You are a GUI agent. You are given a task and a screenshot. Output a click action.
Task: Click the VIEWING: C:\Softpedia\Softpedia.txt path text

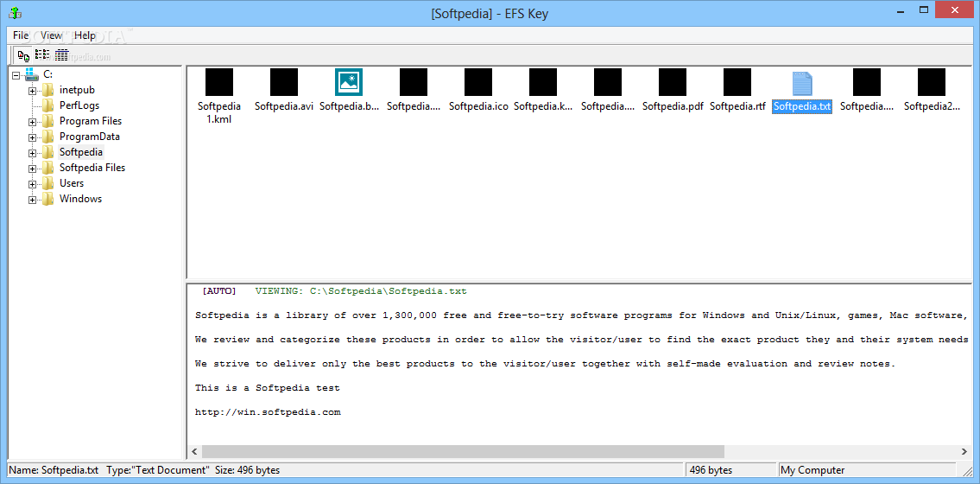(x=361, y=291)
